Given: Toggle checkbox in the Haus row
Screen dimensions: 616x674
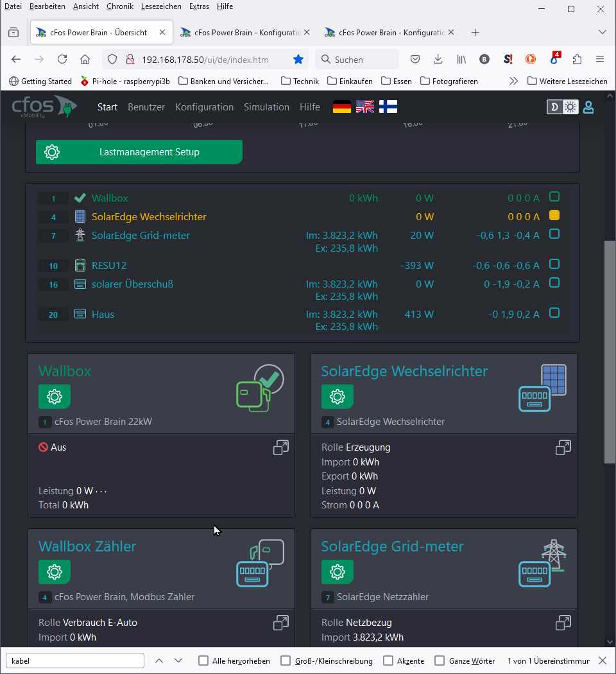Looking at the screenshot, I should pyautogui.click(x=554, y=313).
